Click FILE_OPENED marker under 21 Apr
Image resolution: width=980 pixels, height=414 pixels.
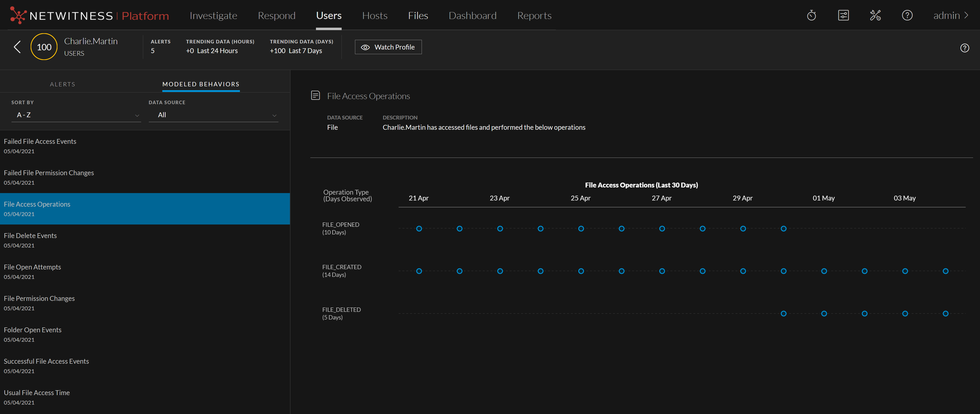[419, 229]
